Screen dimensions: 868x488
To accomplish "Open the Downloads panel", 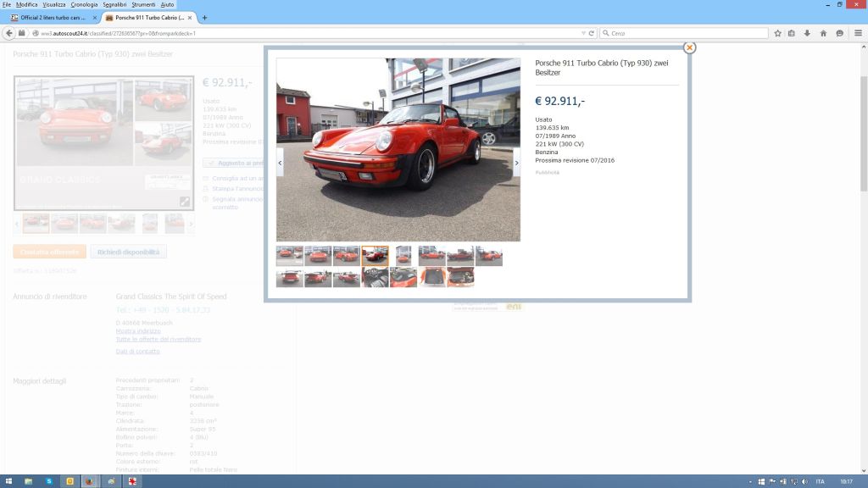I will point(807,33).
